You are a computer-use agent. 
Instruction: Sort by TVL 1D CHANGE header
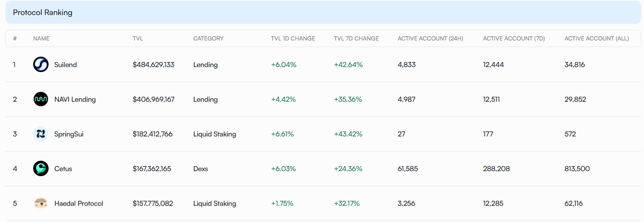click(x=293, y=39)
